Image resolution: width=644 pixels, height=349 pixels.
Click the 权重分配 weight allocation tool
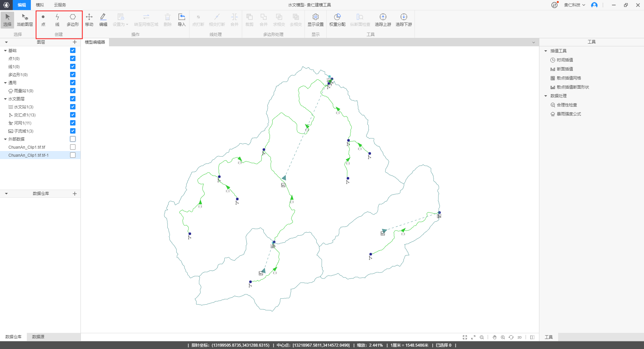337,20
